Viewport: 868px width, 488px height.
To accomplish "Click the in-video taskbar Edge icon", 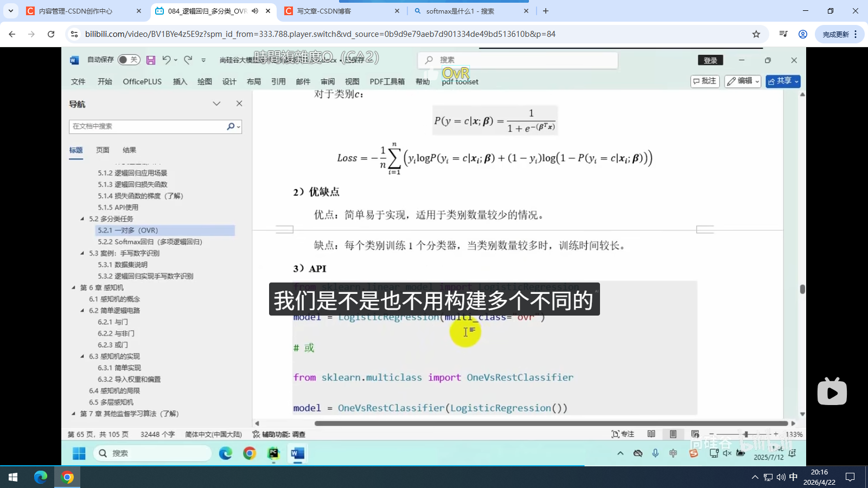I will [226, 453].
